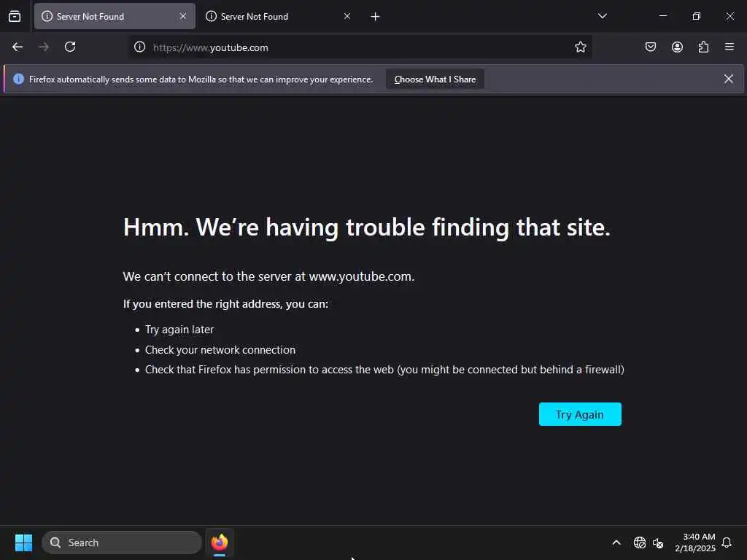
Task: Open a new tab with plus button
Action: coord(375,17)
